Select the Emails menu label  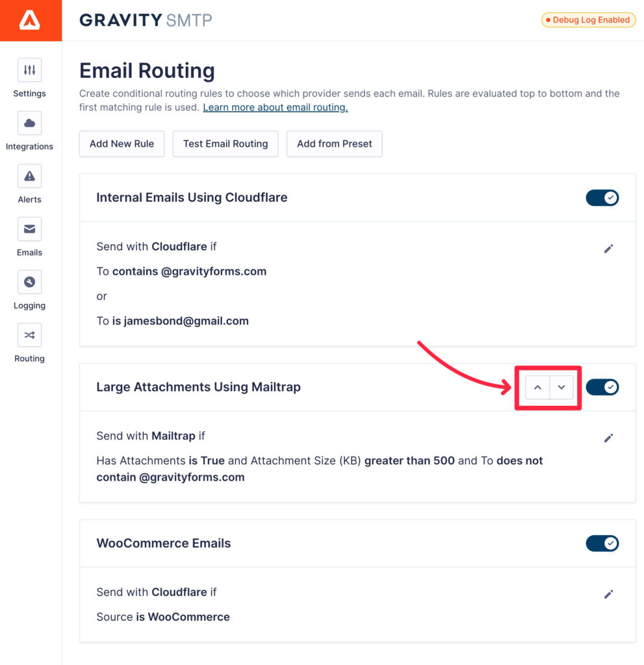[x=29, y=253]
